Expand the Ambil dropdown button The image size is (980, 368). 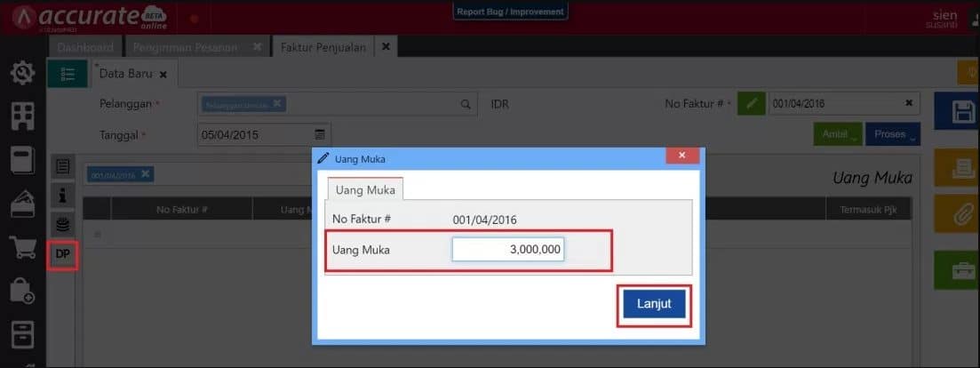(x=836, y=135)
